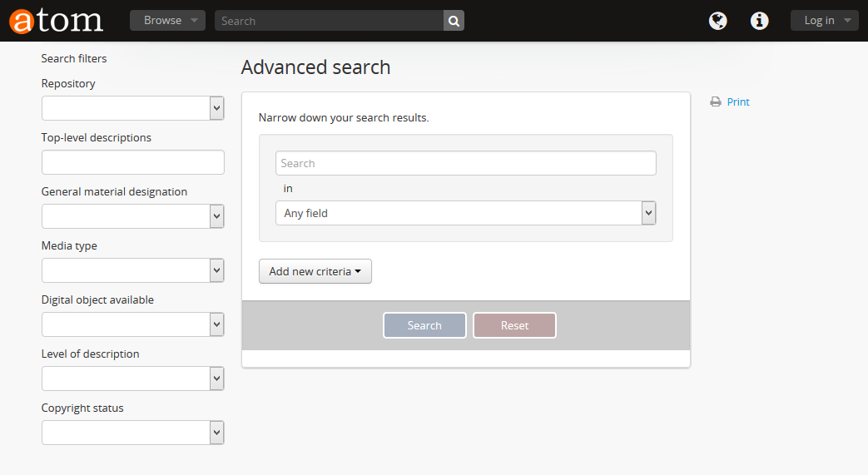This screenshot has height=475, width=868.
Task: Click the magnifying glass search icon
Action: (454, 21)
